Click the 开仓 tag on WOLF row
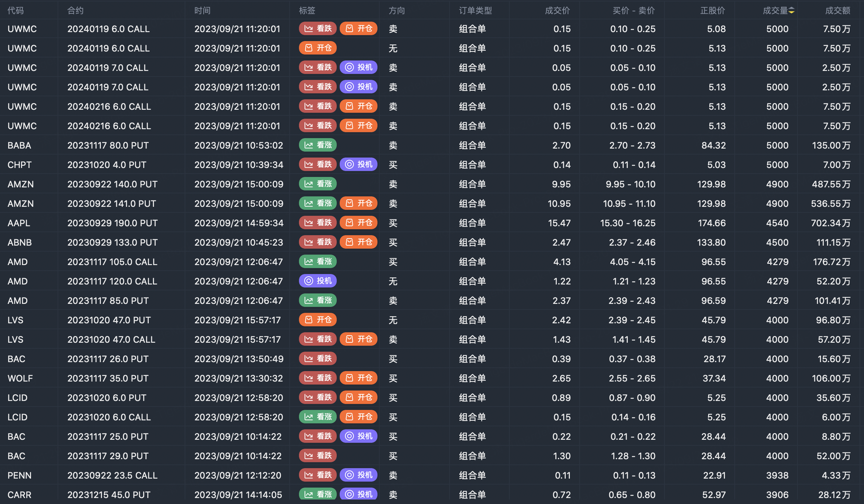Image resolution: width=864 pixels, height=504 pixels. point(358,378)
